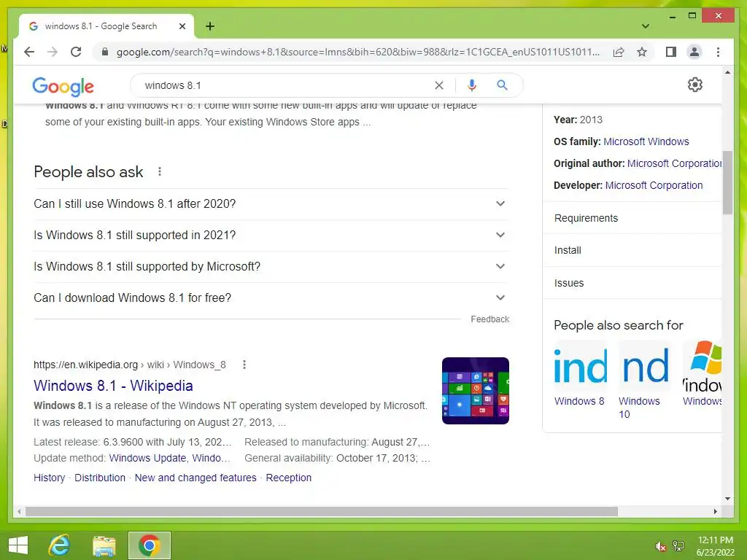Click the horizontal scroll left arrow

[19, 511]
